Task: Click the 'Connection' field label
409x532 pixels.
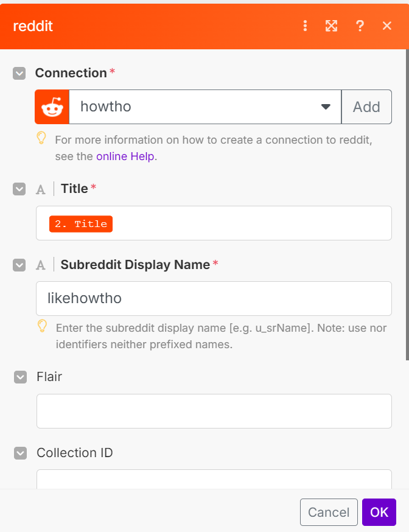Action: [x=71, y=73]
